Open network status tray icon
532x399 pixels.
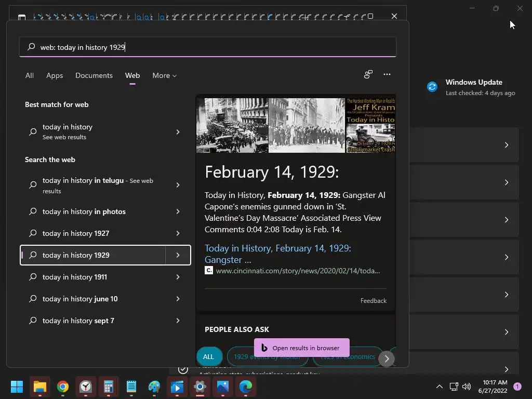click(454, 387)
